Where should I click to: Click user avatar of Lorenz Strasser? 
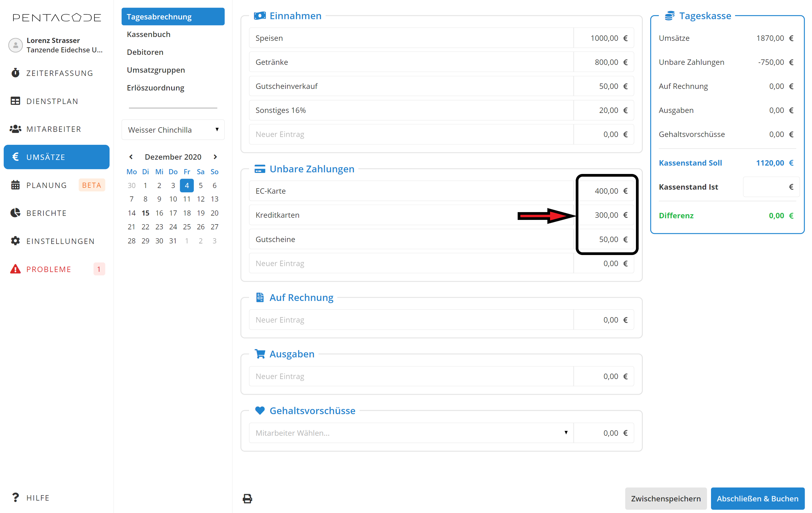click(x=15, y=45)
